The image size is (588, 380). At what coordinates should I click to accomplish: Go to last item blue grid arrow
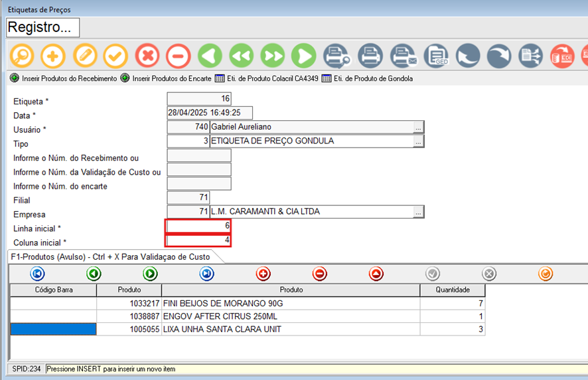207,274
